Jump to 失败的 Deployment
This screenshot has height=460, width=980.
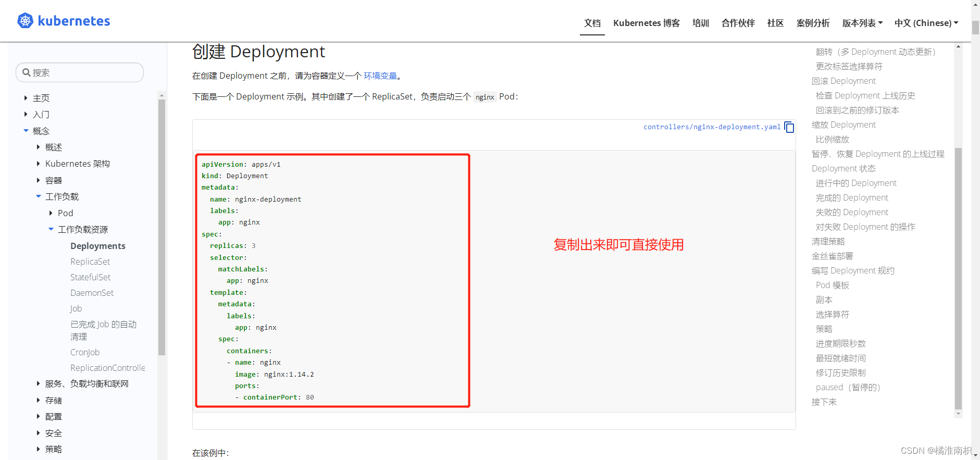pos(852,213)
